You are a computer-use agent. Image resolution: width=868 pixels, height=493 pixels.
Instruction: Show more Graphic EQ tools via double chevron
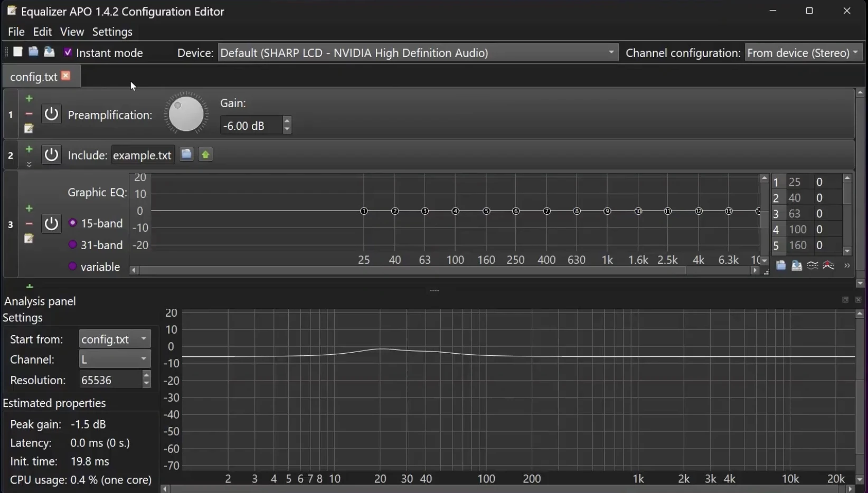pos(847,266)
